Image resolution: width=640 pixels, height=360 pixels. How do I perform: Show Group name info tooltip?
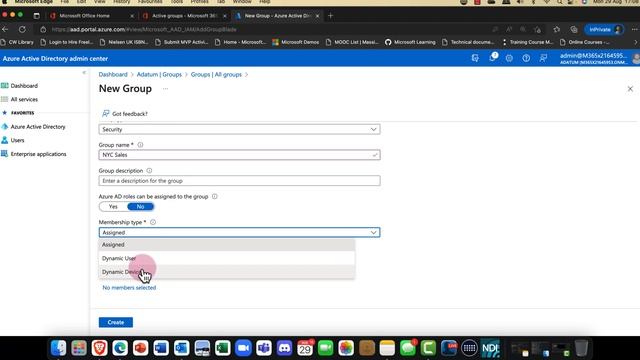140,145
